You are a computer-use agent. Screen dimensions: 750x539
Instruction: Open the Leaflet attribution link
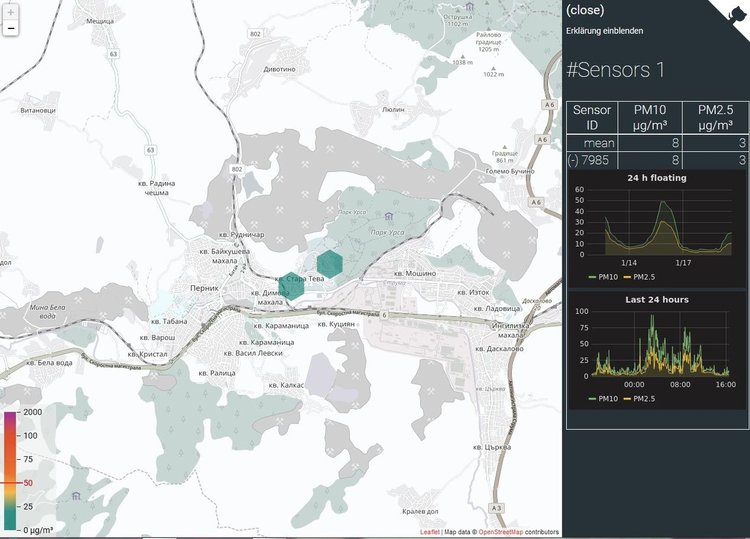point(428,533)
